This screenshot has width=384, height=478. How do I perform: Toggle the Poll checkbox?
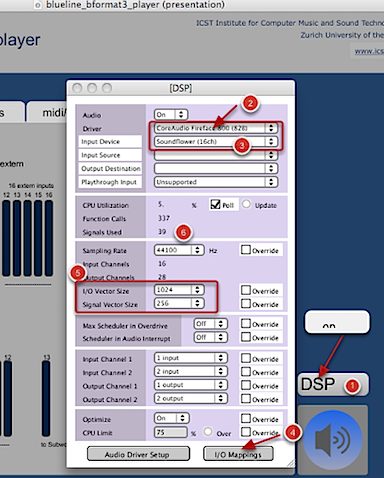(216, 204)
